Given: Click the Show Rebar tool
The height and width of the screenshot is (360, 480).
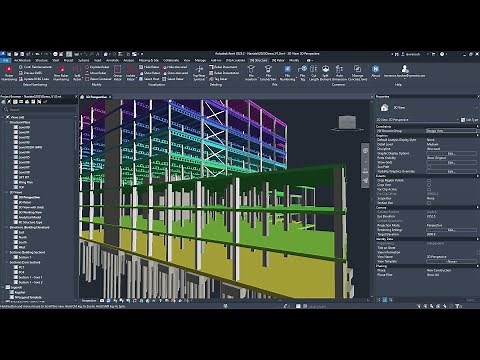Looking at the screenshot, I should click(x=149, y=73).
